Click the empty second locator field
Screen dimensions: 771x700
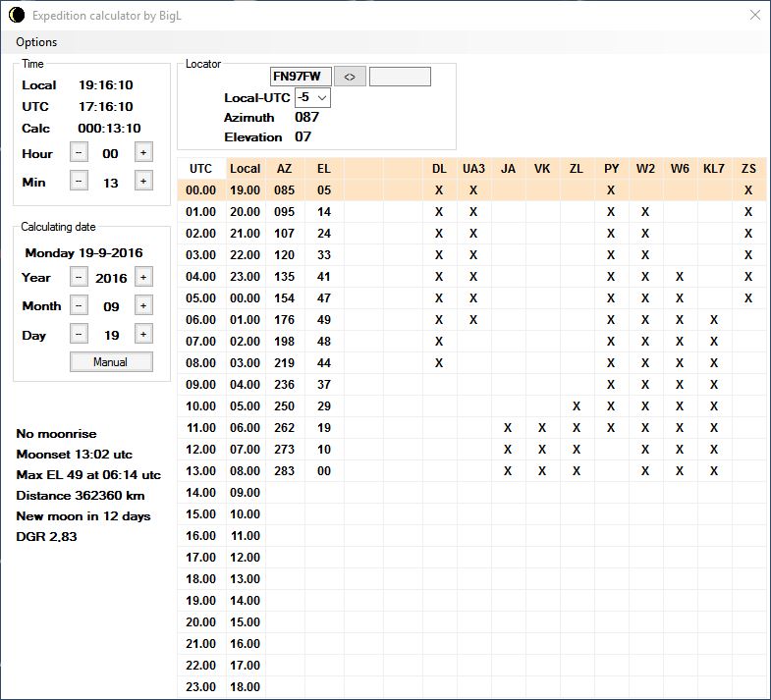[x=400, y=77]
